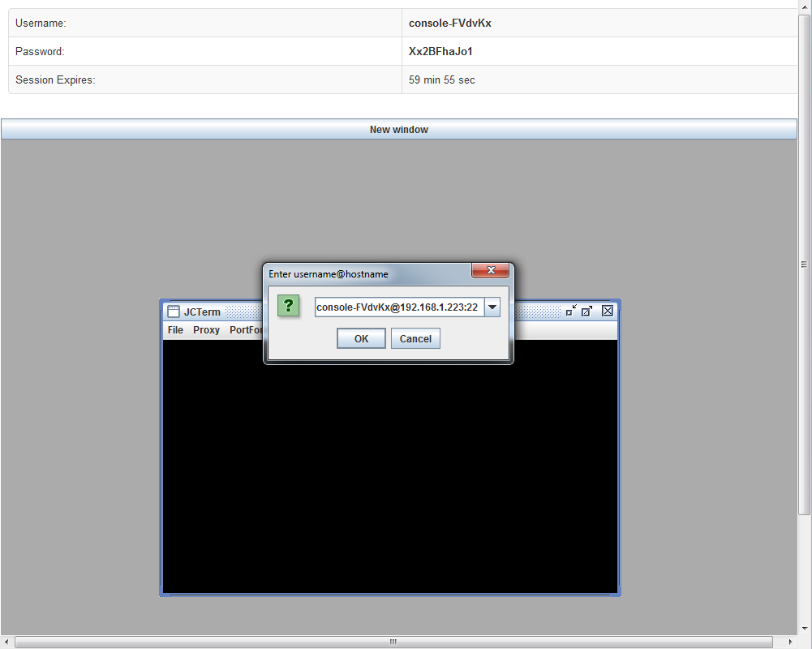Click the iconify icon on the JCTerm frame
812x649 pixels.
(572, 311)
